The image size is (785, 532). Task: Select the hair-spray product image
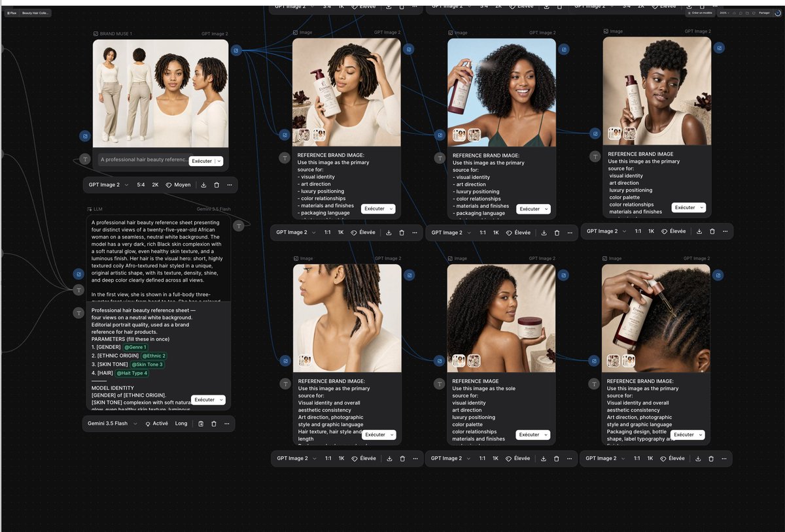(x=502, y=92)
